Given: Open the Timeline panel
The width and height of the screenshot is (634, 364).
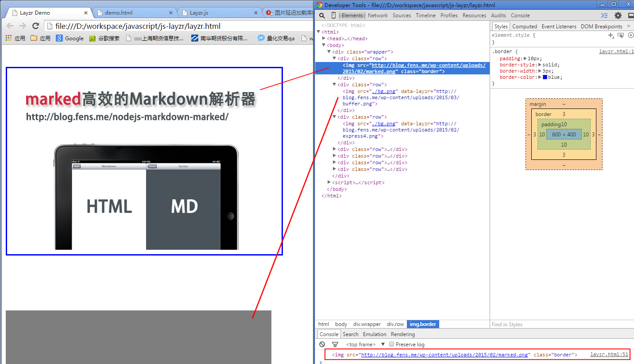Looking at the screenshot, I should pyautogui.click(x=425, y=15).
